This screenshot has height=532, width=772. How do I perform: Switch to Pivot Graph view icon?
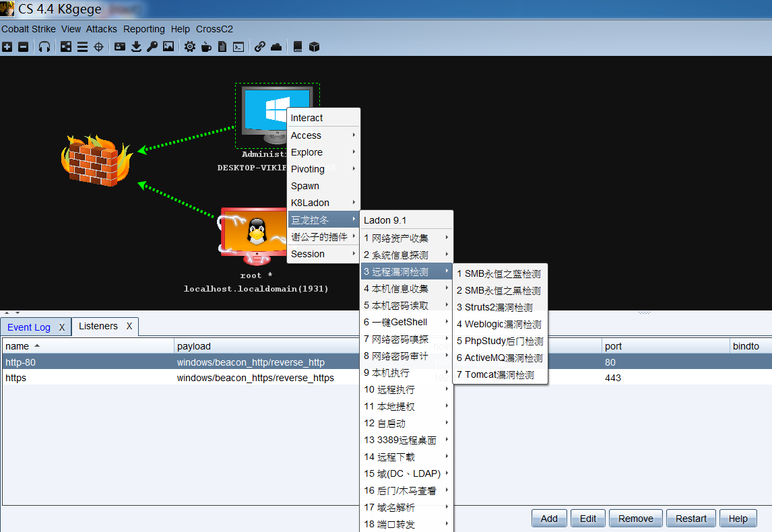tap(66, 46)
